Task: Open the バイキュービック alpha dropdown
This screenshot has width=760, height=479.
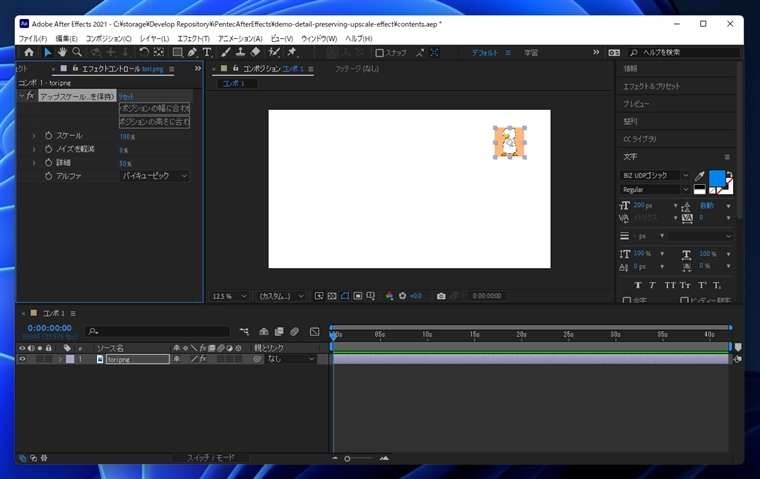Action: [154, 176]
